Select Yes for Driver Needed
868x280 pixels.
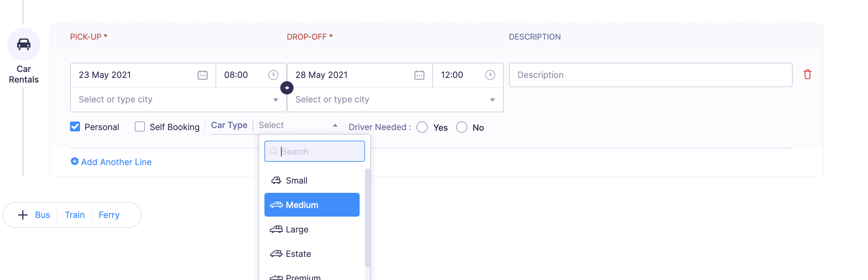(x=422, y=127)
